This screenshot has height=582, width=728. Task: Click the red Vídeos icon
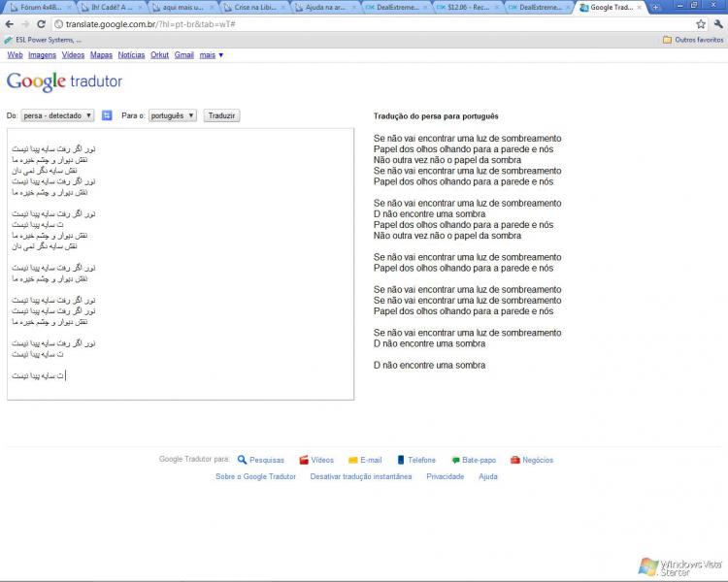[304, 460]
